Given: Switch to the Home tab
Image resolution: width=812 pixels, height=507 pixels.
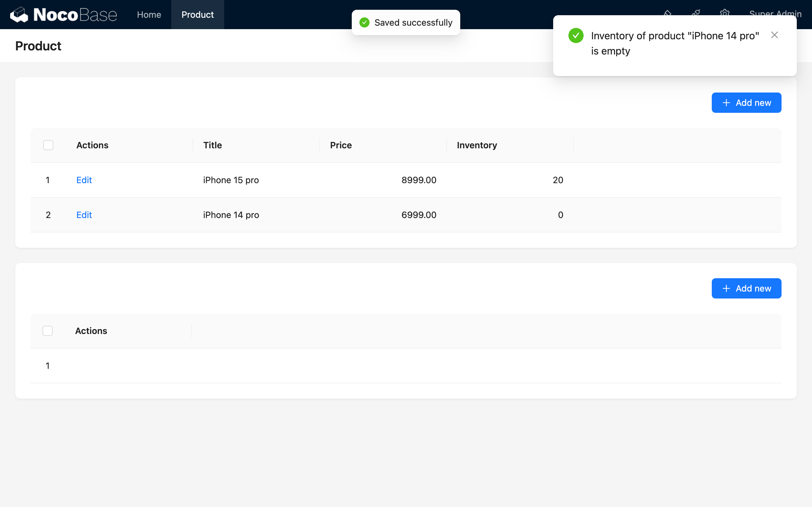Looking at the screenshot, I should 149,15.
